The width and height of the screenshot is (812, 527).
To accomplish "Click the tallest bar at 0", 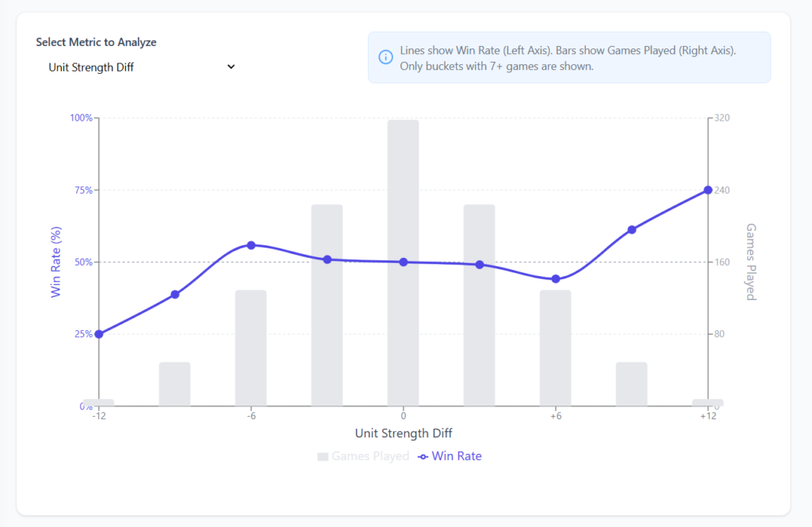I will 404,198.
